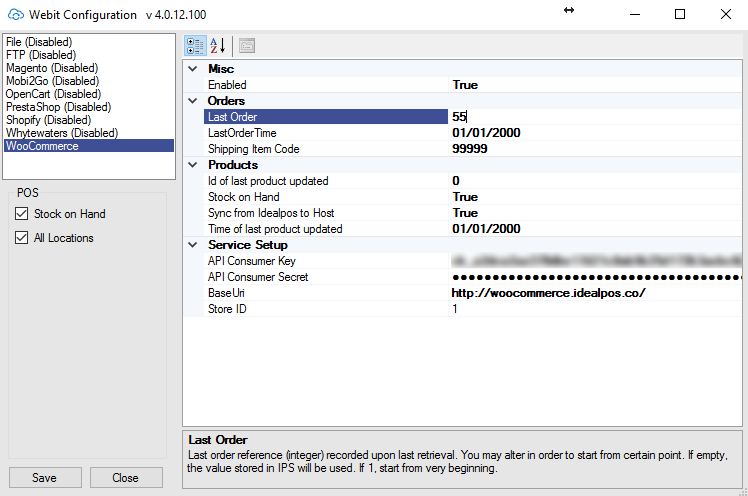Select the Store ID property label
The width and height of the screenshot is (748, 496).
pyautogui.click(x=326, y=309)
